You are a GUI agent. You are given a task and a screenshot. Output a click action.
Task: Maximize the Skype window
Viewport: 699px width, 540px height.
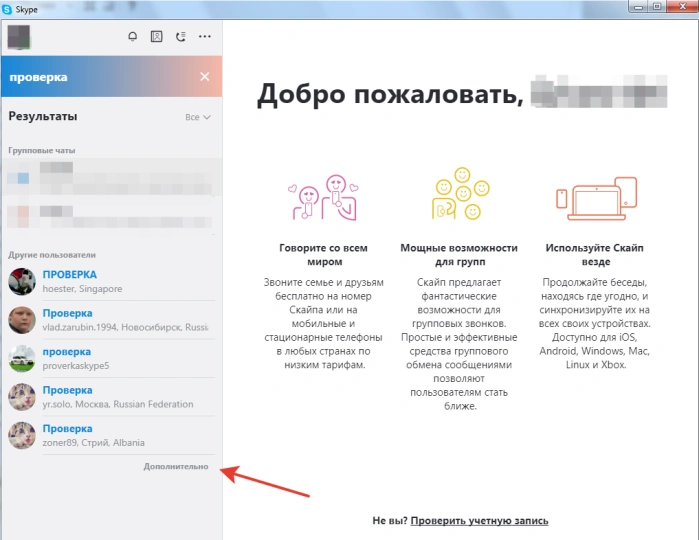click(657, 6)
